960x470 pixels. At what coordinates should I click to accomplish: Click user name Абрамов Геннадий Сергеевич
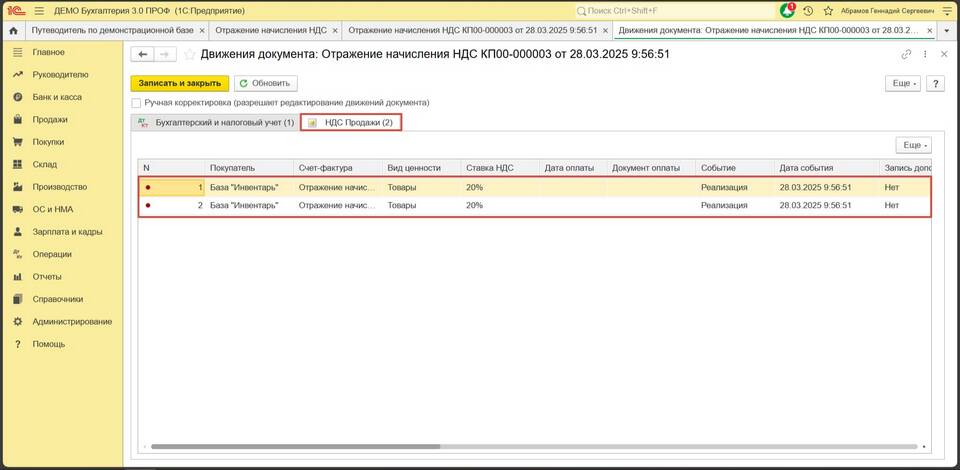[888, 11]
